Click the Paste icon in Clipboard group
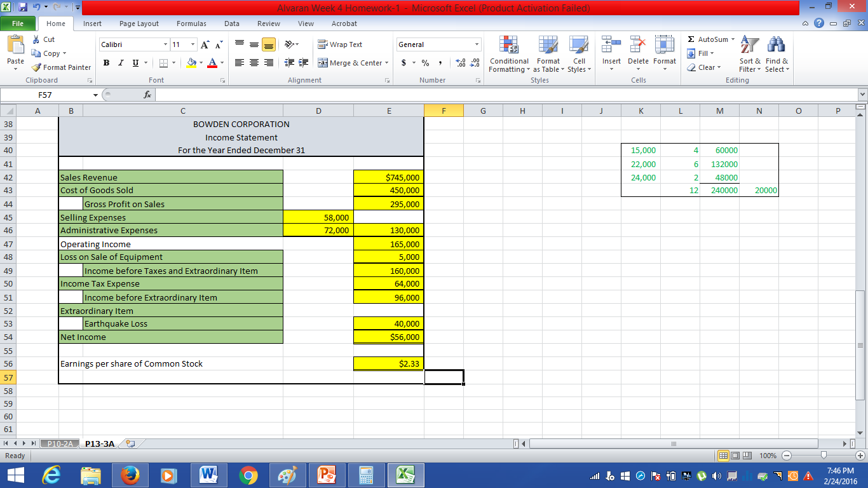This screenshot has width=868, height=488. tap(15, 46)
